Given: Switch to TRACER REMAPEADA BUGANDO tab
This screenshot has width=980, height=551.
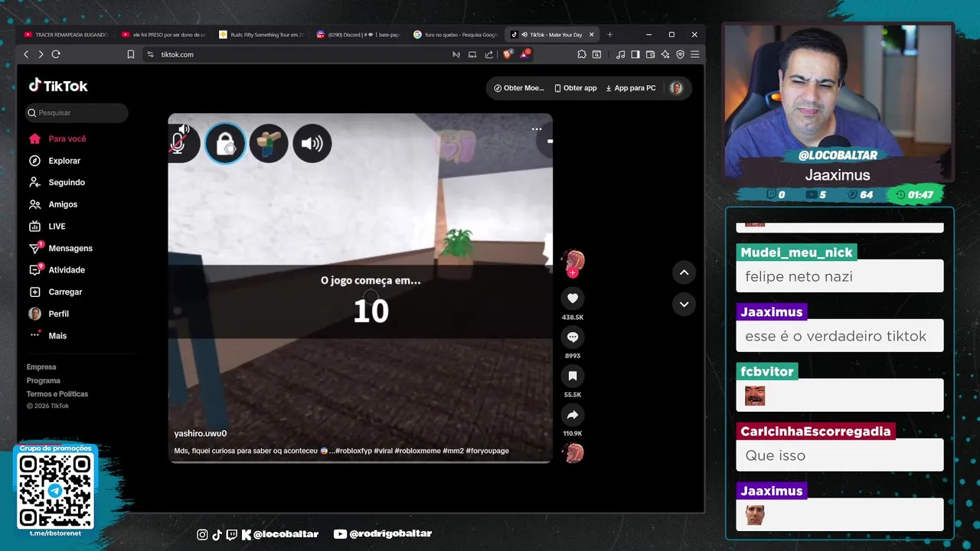Looking at the screenshot, I should [x=67, y=34].
